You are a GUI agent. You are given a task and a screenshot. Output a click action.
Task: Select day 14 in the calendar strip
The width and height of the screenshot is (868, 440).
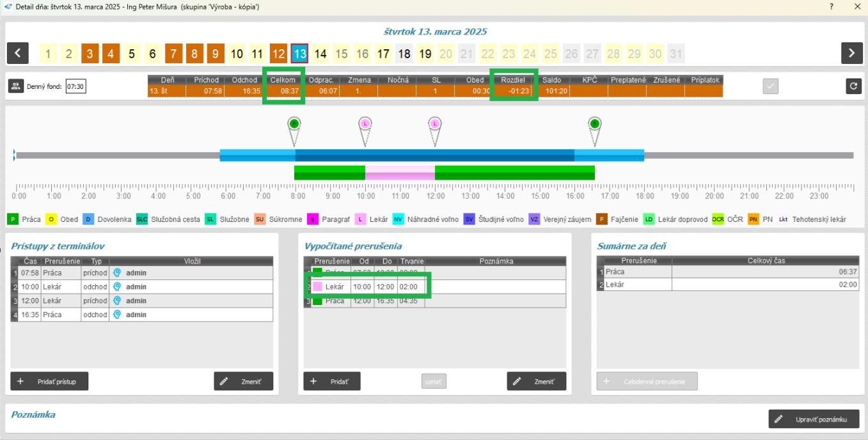321,53
